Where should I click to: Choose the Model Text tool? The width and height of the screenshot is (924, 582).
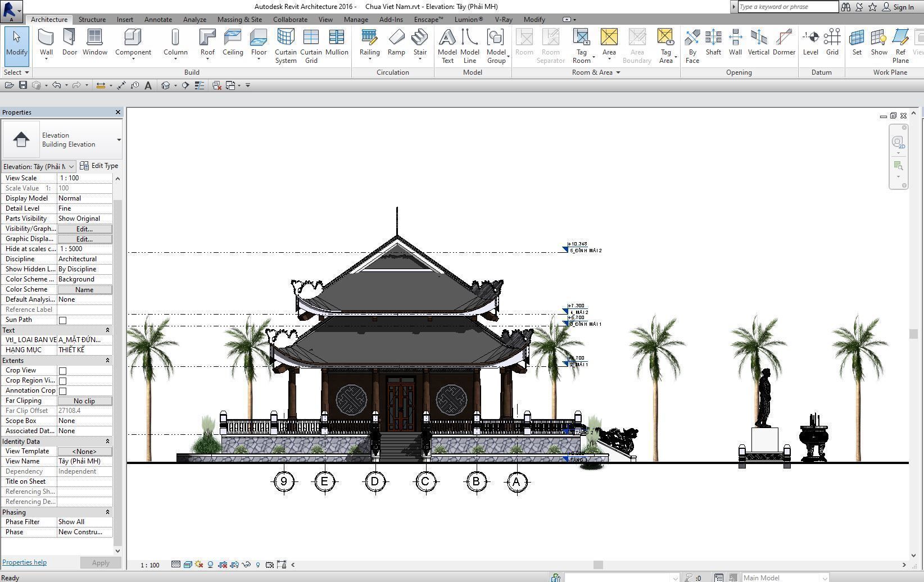coord(447,46)
